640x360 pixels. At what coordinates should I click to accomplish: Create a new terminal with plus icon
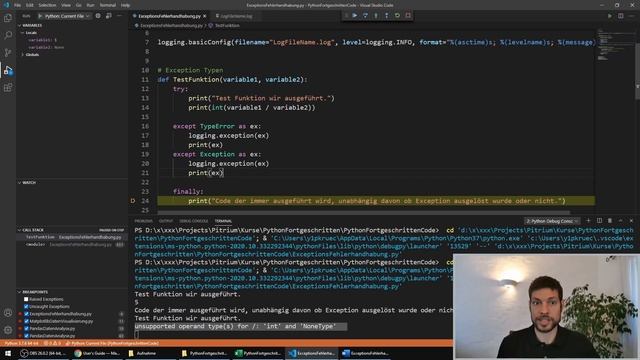(x=589, y=221)
